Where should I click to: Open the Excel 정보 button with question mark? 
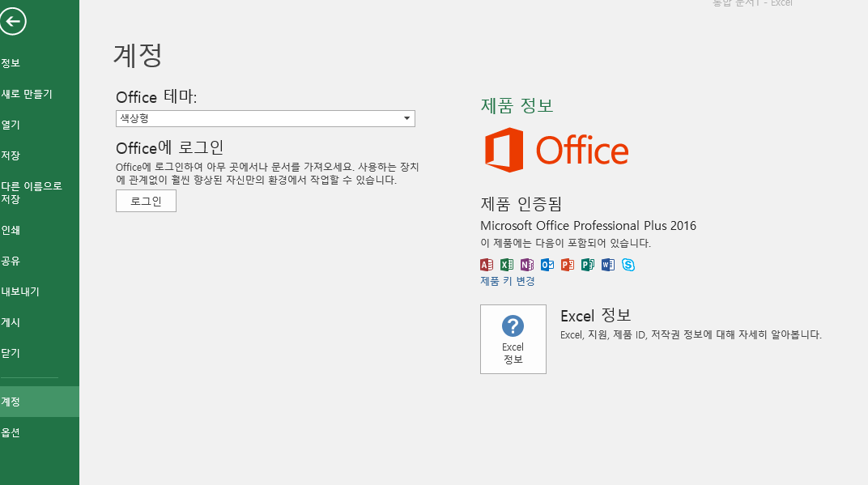click(513, 338)
